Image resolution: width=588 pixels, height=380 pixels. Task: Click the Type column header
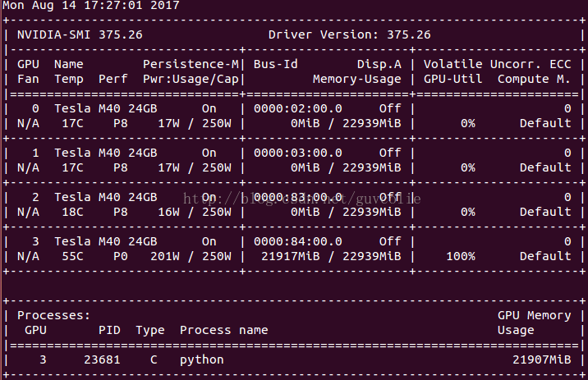pos(150,330)
